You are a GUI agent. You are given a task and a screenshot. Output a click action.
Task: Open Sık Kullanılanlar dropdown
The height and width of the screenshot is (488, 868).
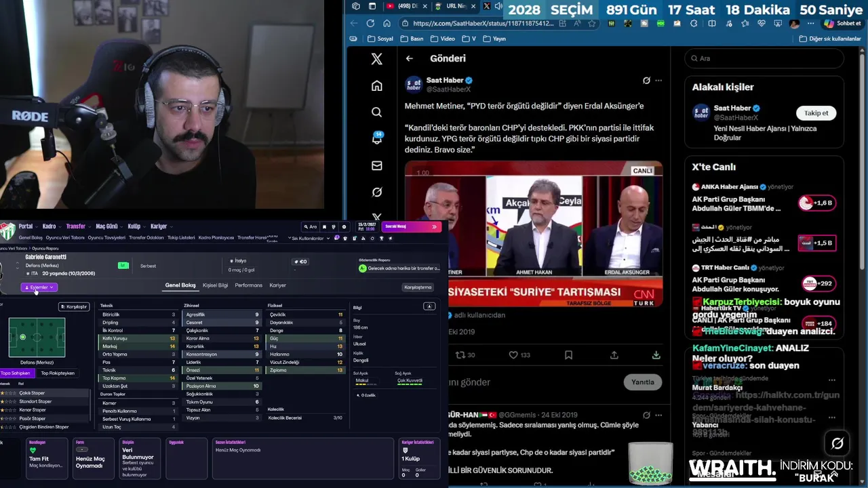click(310, 238)
